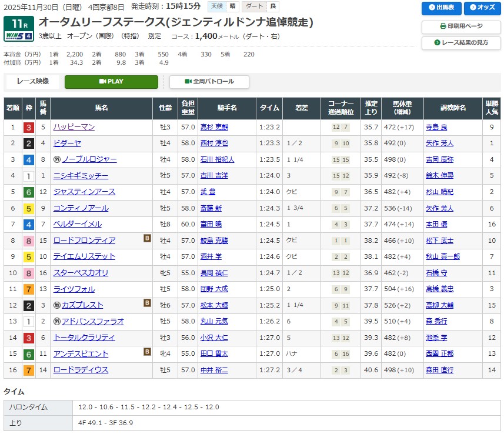Viewport: 504px width, 434px height.
Task: Open jockey profile for 西村 淳也
Action: click(213, 143)
